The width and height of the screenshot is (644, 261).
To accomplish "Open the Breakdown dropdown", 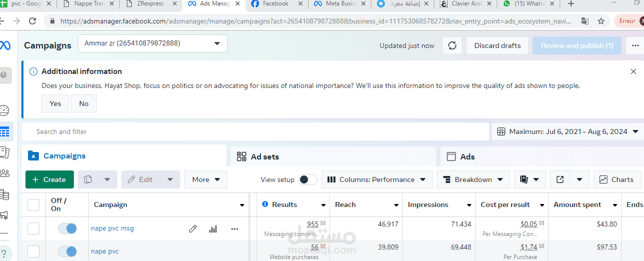I will click(x=473, y=179).
